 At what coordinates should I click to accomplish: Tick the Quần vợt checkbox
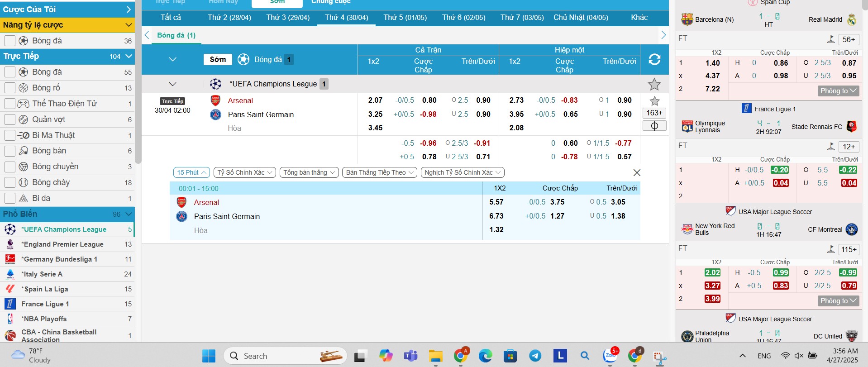pos(10,119)
